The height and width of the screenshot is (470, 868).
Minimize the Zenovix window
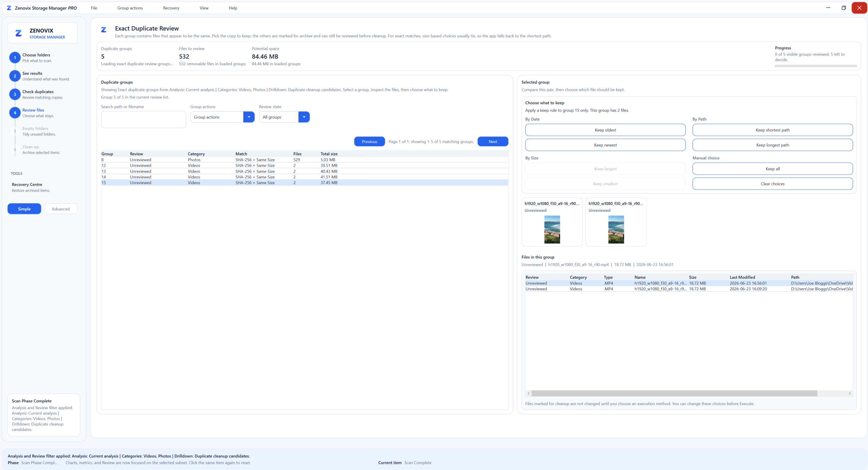(828, 8)
